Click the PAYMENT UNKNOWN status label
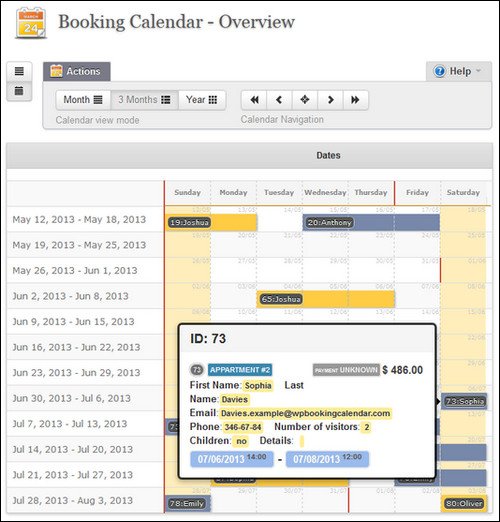The width and height of the screenshot is (500, 522). [346, 370]
